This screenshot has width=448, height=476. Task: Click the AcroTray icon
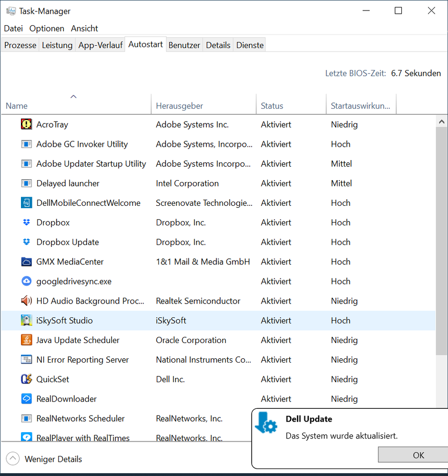pyautogui.click(x=26, y=124)
